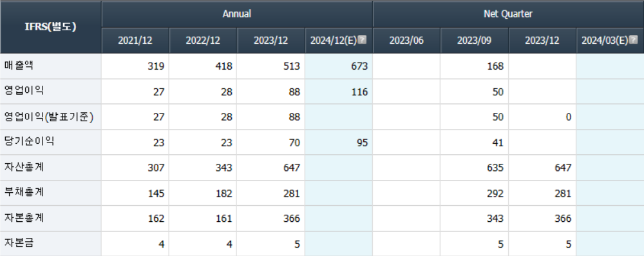Click 당기순이익 estimate 95 for 2024/12(E)
This screenshot has width=644, height=256.
tap(362, 143)
